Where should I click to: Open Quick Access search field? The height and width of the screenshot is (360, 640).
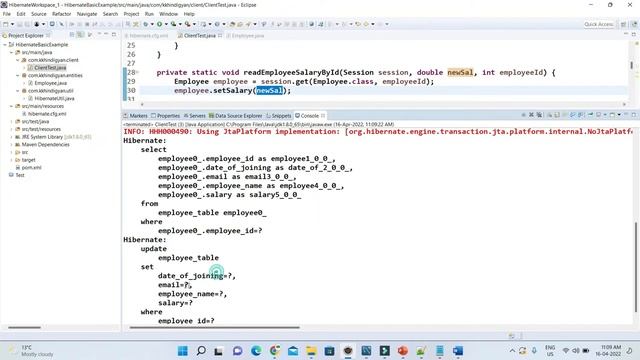(599, 24)
